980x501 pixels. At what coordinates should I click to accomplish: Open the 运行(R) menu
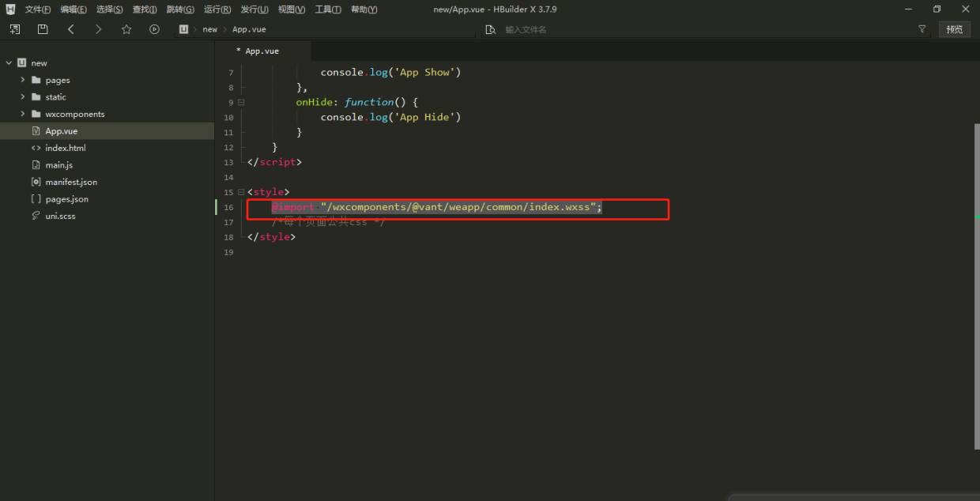point(217,9)
